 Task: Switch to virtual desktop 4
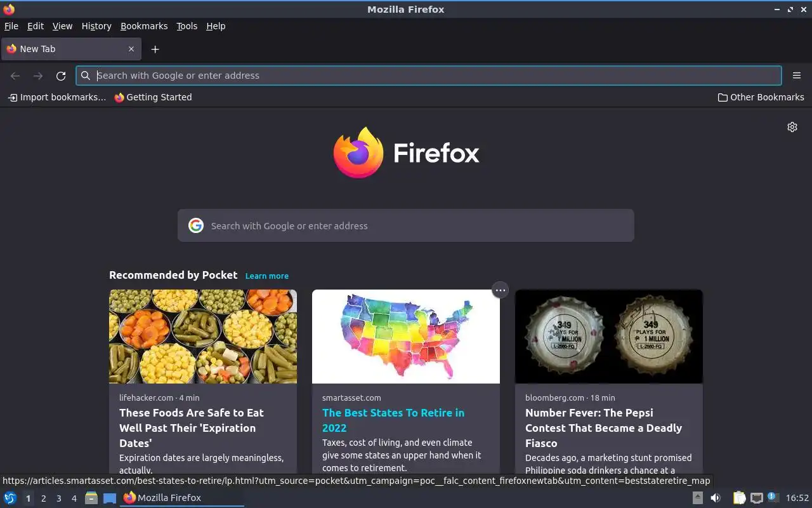point(74,498)
